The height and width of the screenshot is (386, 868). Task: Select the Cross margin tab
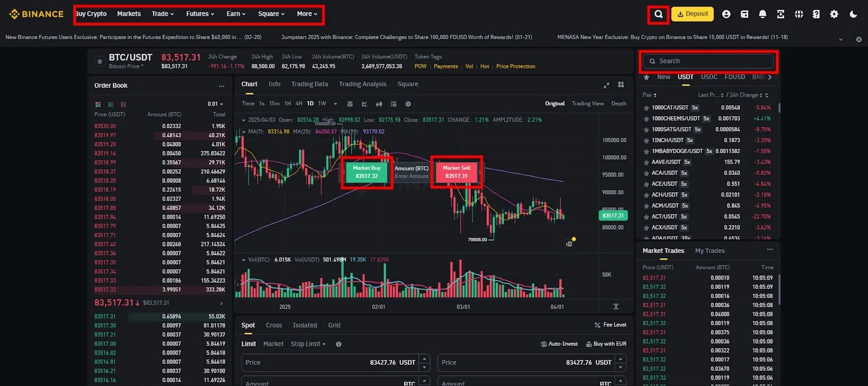click(273, 325)
